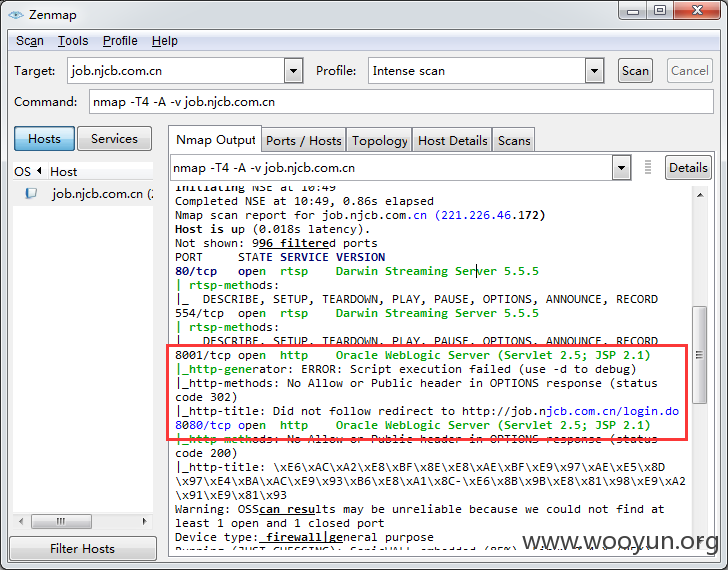Select host job.njcb.com.cn in list
728x570 pixels.
pos(84,194)
